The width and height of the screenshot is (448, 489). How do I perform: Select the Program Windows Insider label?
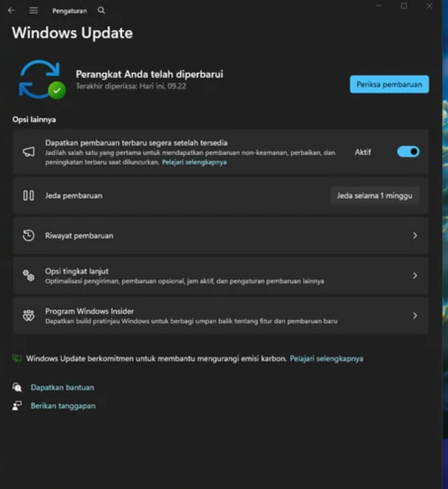(89, 311)
